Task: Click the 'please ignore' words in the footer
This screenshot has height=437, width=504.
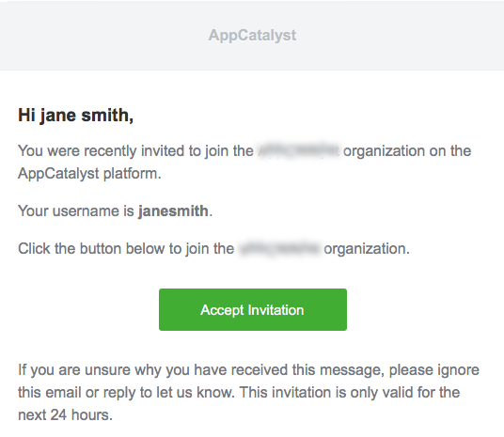Action: pos(433,370)
